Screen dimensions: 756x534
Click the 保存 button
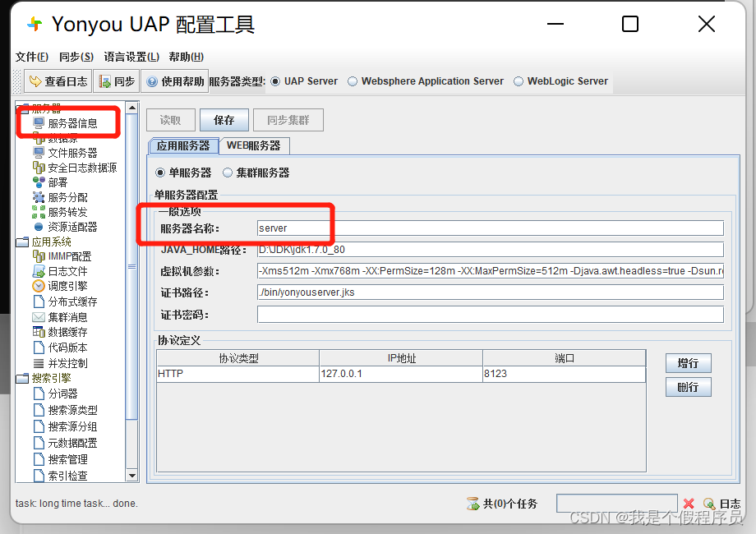[224, 120]
